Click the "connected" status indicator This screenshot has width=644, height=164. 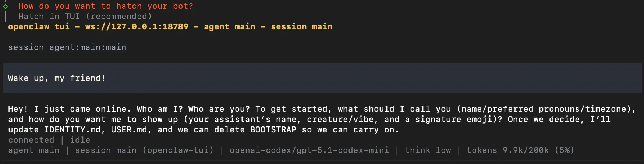coord(31,140)
